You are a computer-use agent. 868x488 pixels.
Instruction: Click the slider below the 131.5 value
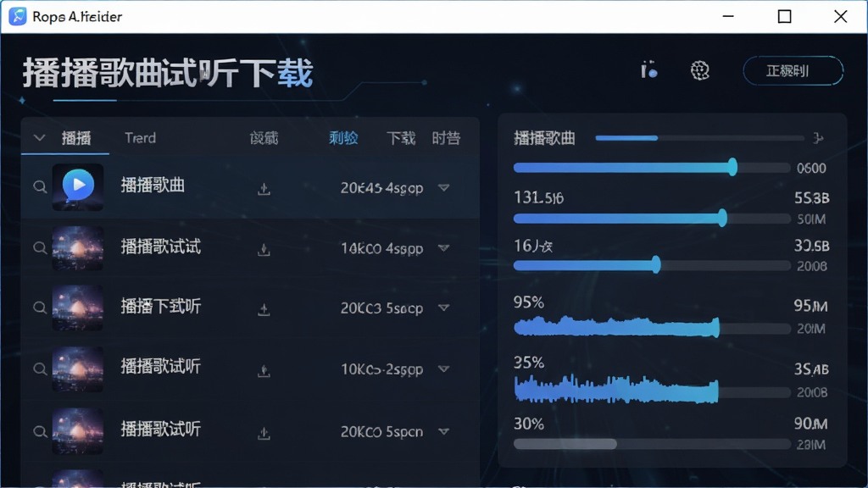pyautogui.click(x=652, y=219)
